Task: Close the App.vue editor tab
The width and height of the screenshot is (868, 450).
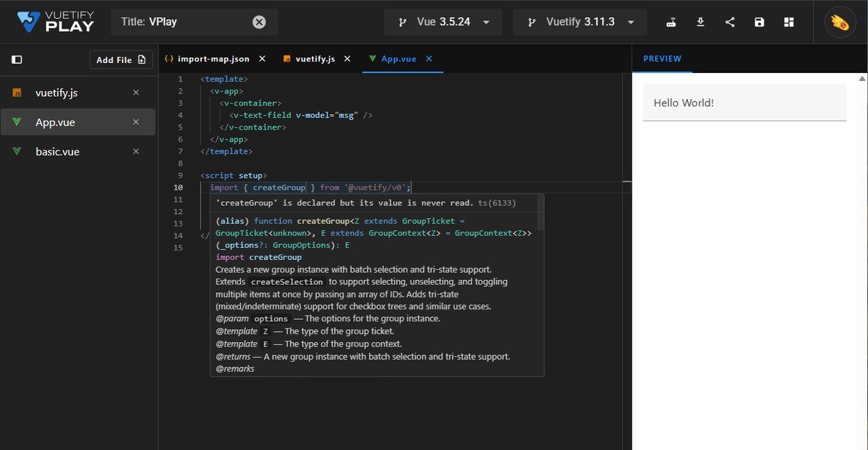Action: (429, 59)
